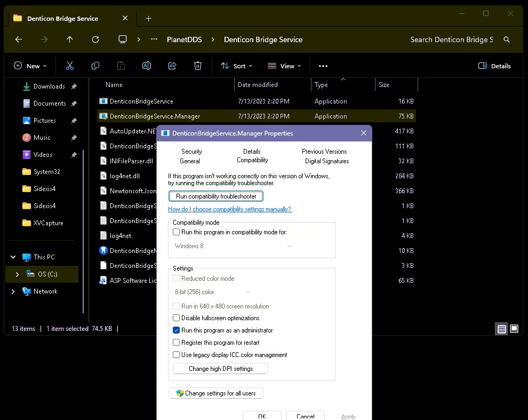Expand the Network tree node
The image size is (528, 420).
(13, 291)
